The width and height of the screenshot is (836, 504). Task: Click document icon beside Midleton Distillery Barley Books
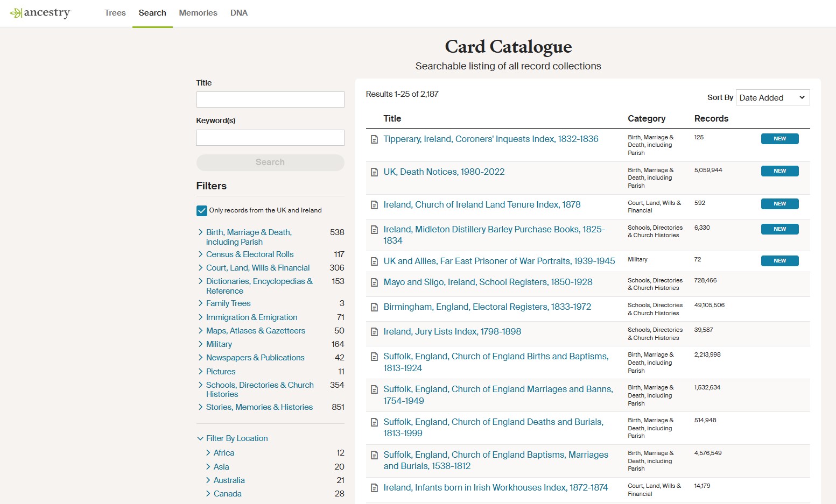[374, 230]
